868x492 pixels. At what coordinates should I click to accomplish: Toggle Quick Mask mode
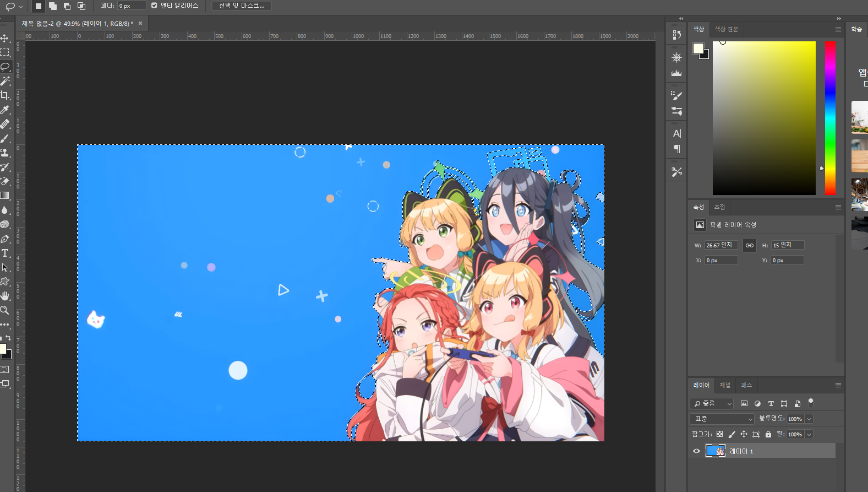coord(5,369)
